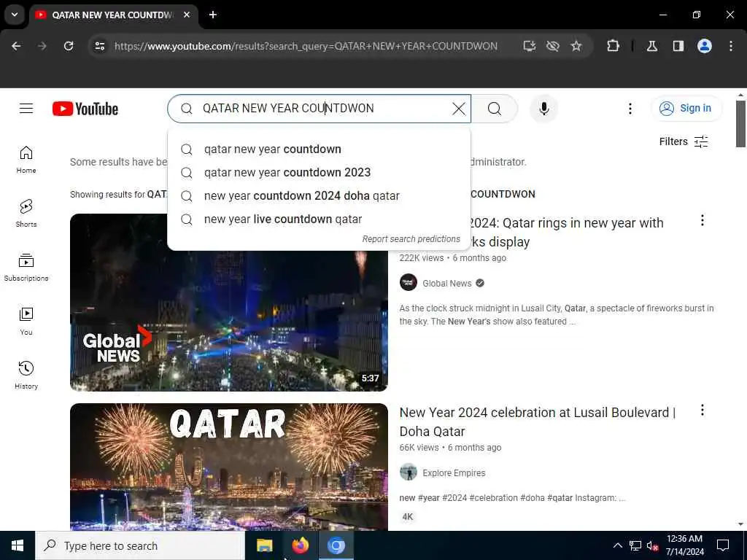Open a new browser tab
The width and height of the screenshot is (747, 560).
tap(213, 15)
